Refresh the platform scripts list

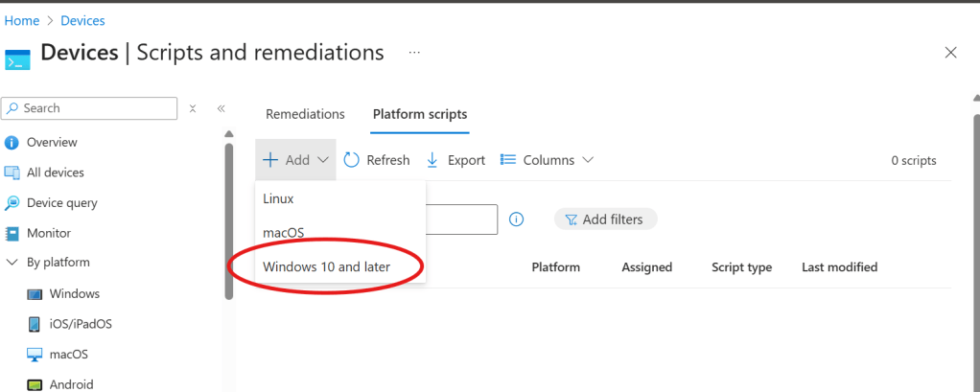tap(377, 160)
